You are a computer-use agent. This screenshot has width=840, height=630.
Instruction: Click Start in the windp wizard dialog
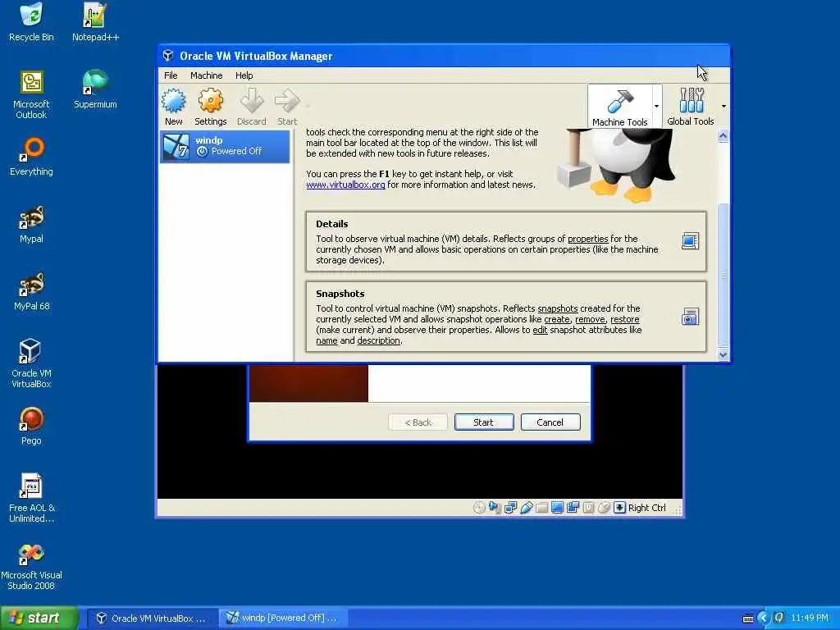484,422
